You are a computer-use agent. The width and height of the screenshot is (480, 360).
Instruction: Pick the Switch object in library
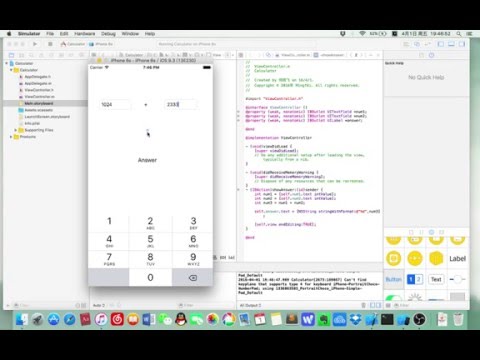tap(394, 297)
